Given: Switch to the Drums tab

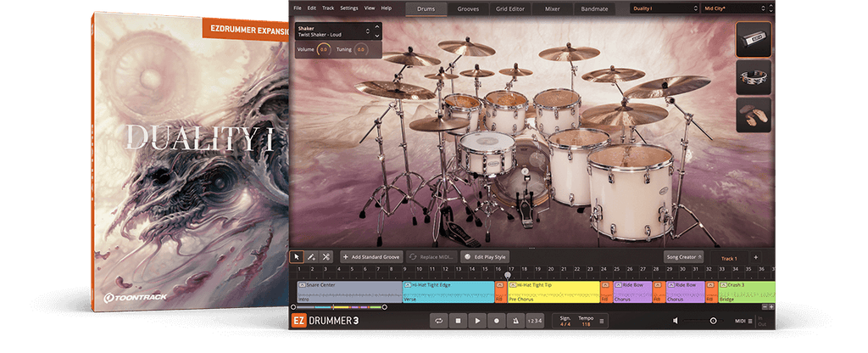Looking at the screenshot, I should (x=426, y=8).
